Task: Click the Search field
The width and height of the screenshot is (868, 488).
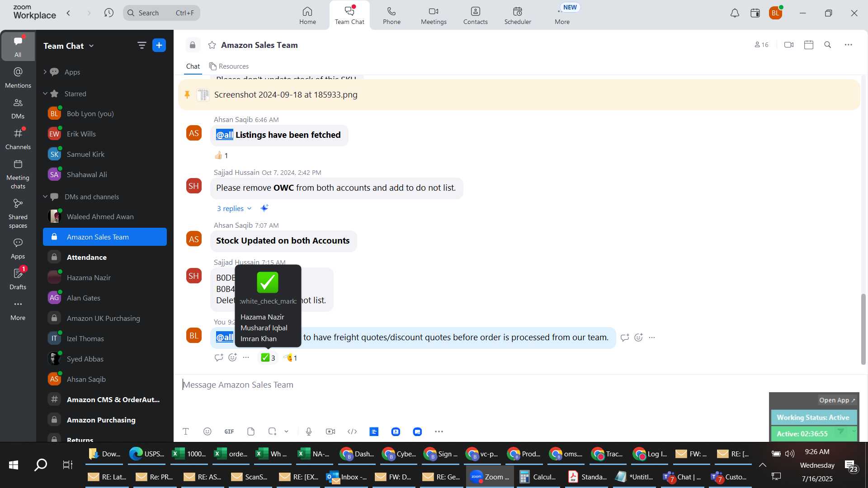Action: point(161,13)
